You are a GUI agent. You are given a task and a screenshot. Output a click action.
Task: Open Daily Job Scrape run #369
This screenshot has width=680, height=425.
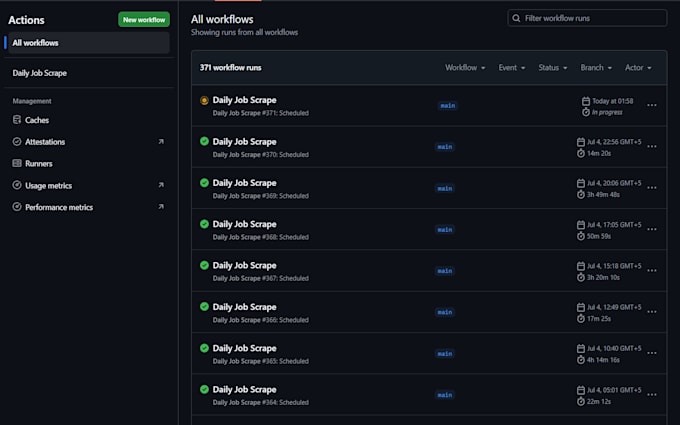click(x=244, y=183)
